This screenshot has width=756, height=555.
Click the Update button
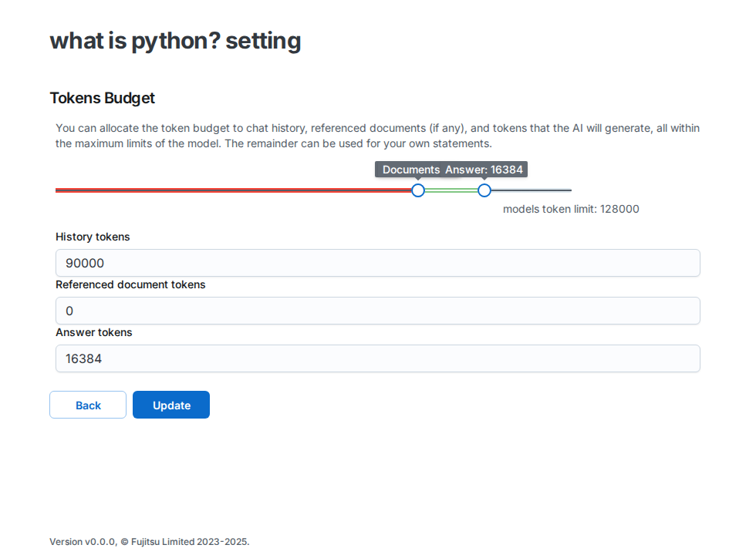coord(170,405)
